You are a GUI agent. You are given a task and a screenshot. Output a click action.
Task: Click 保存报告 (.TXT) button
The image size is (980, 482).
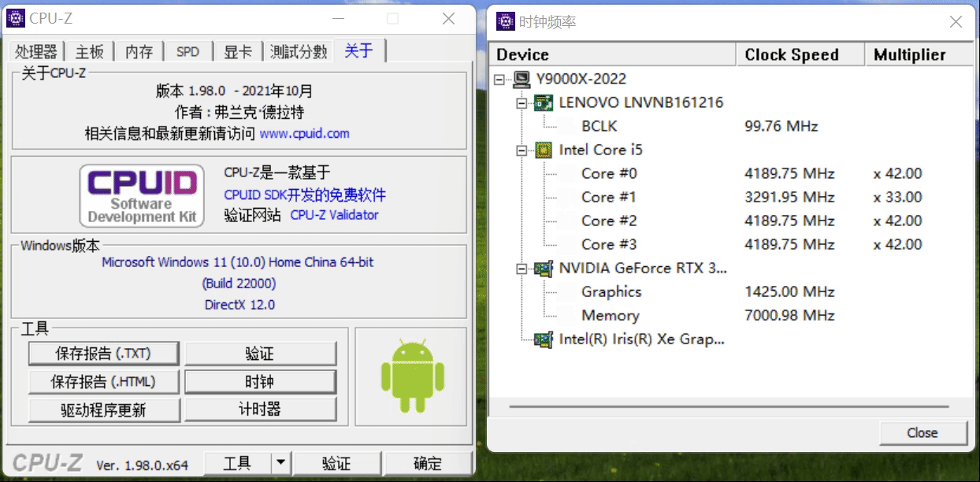(103, 354)
